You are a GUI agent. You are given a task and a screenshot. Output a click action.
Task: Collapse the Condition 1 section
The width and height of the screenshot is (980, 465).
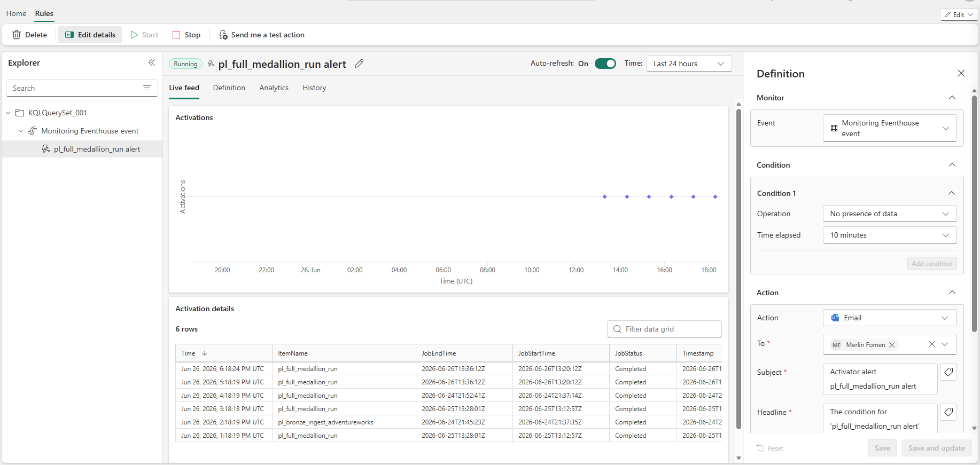coord(952,193)
